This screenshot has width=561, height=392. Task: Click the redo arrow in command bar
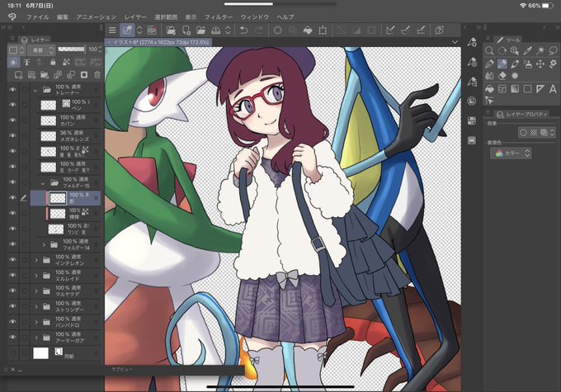click(258, 31)
